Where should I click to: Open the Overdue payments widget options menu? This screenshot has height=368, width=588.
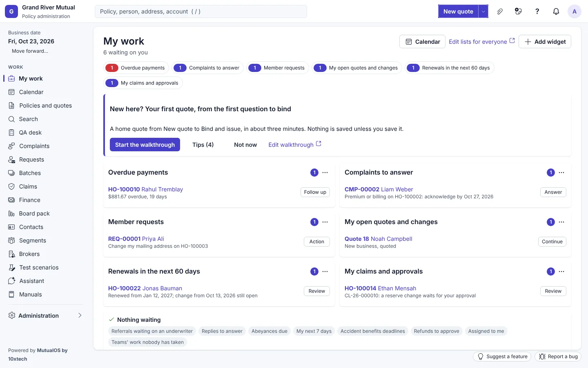pyautogui.click(x=325, y=173)
